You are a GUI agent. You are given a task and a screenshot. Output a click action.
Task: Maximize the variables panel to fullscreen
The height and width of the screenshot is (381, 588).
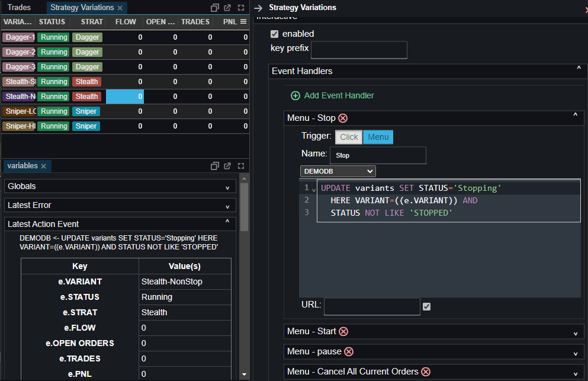pyautogui.click(x=241, y=166)
